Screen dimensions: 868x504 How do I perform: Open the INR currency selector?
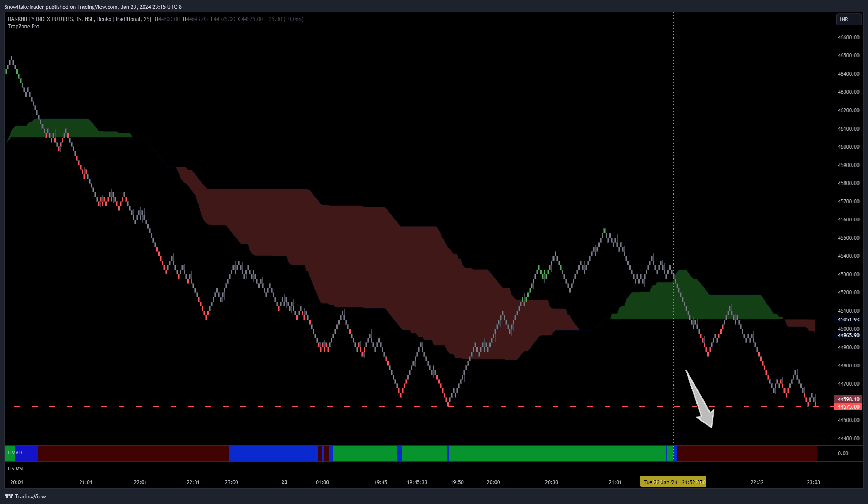pos(849,19)
